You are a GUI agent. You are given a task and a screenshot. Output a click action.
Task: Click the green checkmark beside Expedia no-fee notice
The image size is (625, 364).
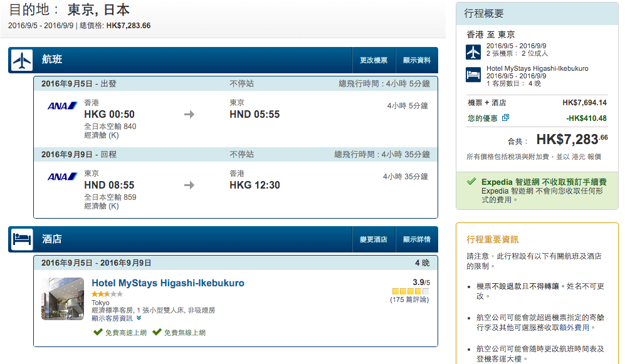[471, 182]
